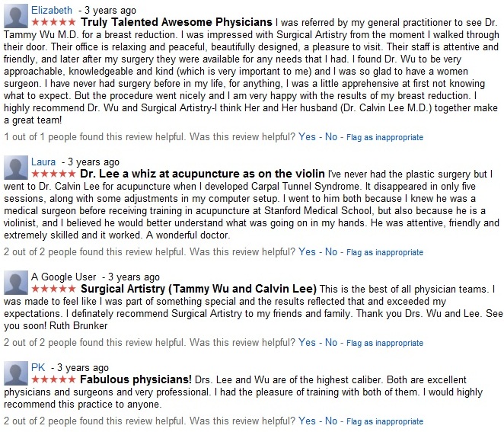Viewport: 504px width, 432px height.
Task: Vote Yes on the Surgical Artistry review
Action: (307, 343)
